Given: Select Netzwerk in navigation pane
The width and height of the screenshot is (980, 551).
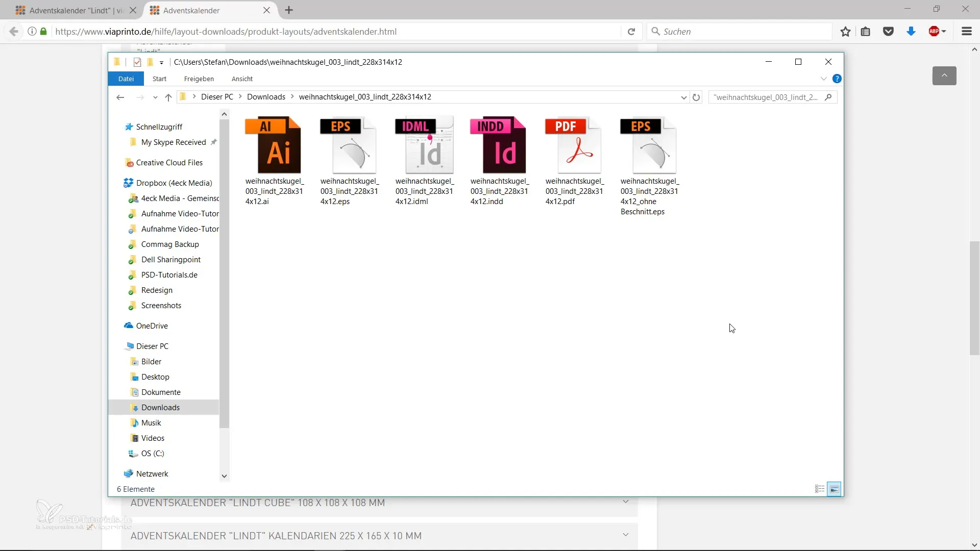Looking at the screenshot, I should point(152,473).
